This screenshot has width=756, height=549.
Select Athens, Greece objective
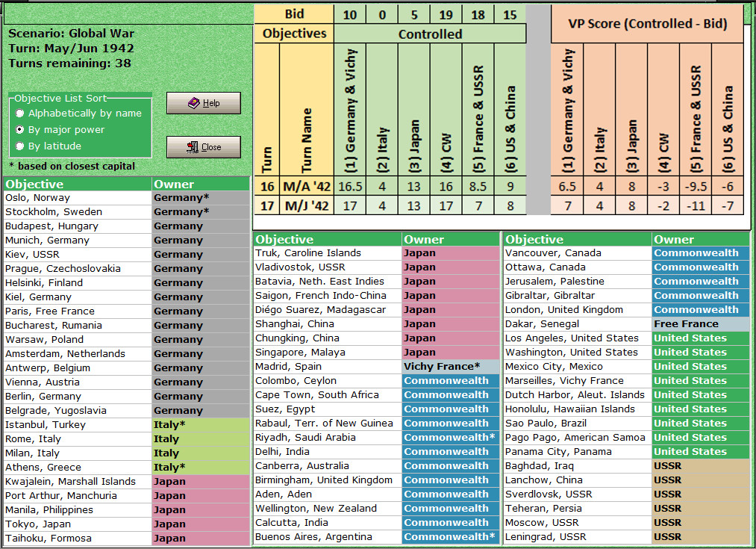click(x=126, y=468)
